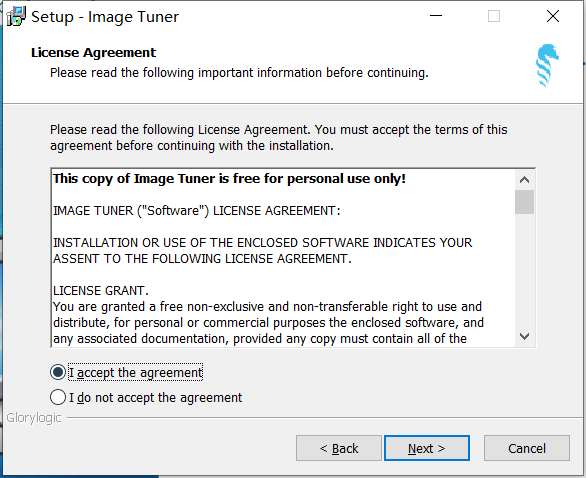Cancel the Image Tuner setup
The width and height of the screenshot is (586, 478).
[x=527, y=448]
